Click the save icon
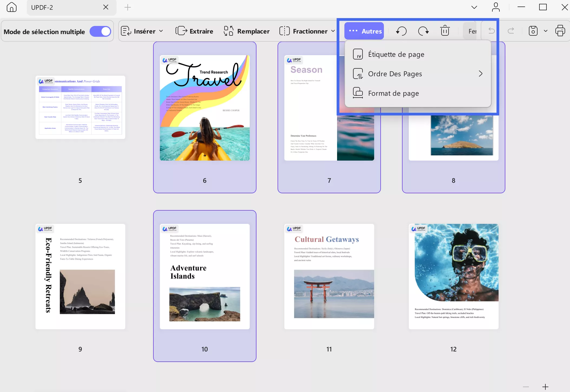The height and width of the screenshot is (392, 570). [533, 31]
